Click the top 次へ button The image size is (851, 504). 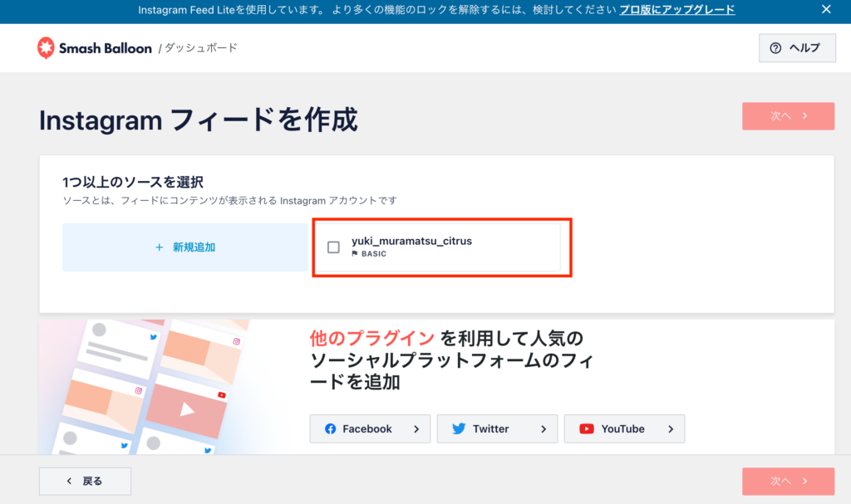pos(788,116)
